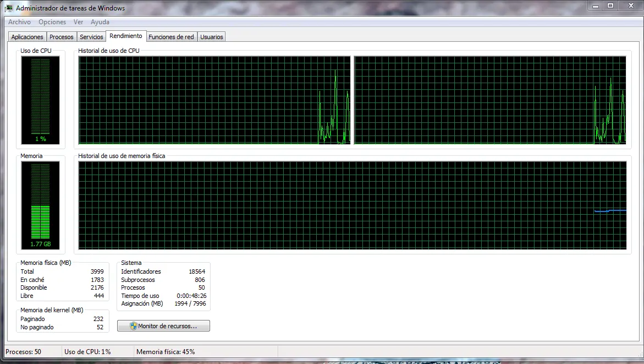Switch to the Funciones de red tab
The width and height of the screenshot is (644, 364).
[171, 37]
